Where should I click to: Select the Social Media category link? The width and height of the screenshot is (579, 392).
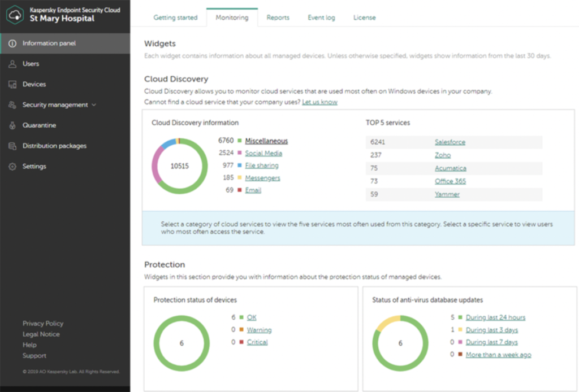[263, 153]
